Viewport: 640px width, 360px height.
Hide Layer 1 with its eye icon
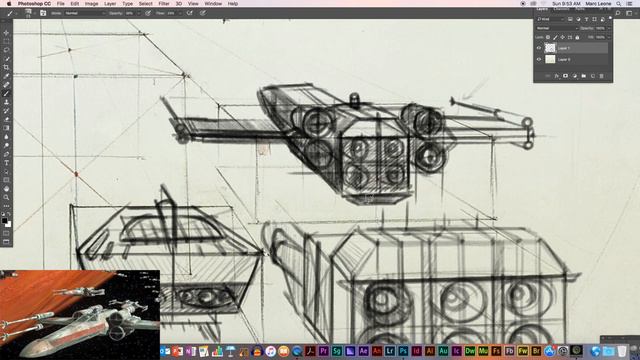539,48
